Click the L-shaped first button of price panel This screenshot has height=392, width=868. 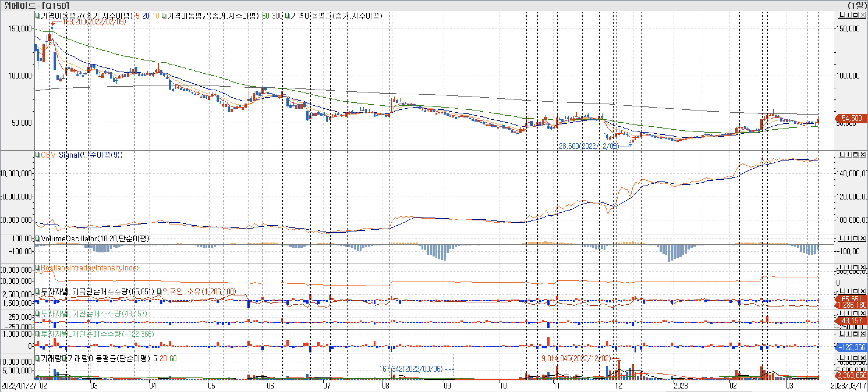pyautogui.click(x=842, y=15)
